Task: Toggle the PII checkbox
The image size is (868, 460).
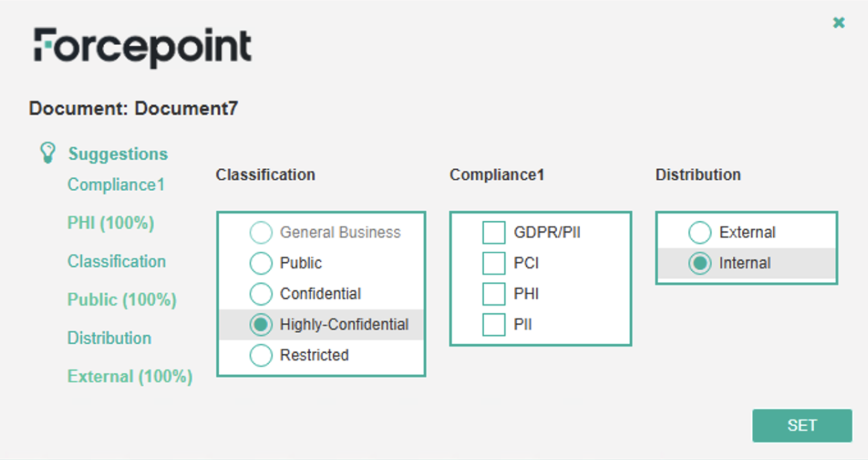Action: pyautogui.click(x=493, y=325)
